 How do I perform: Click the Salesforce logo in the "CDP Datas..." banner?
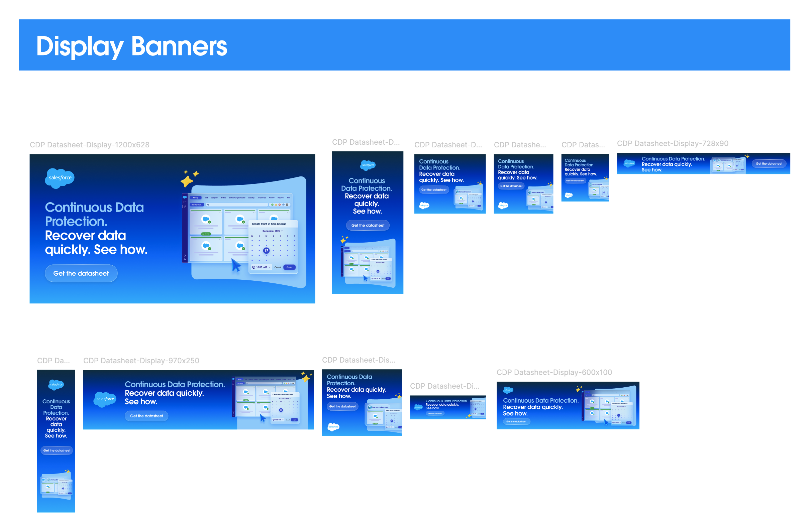[x=568, y=195]
